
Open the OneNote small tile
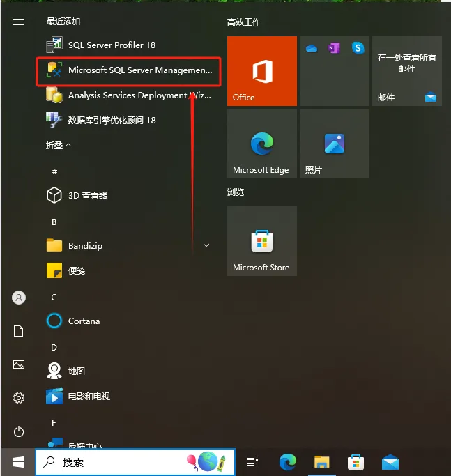pos(334,48)
